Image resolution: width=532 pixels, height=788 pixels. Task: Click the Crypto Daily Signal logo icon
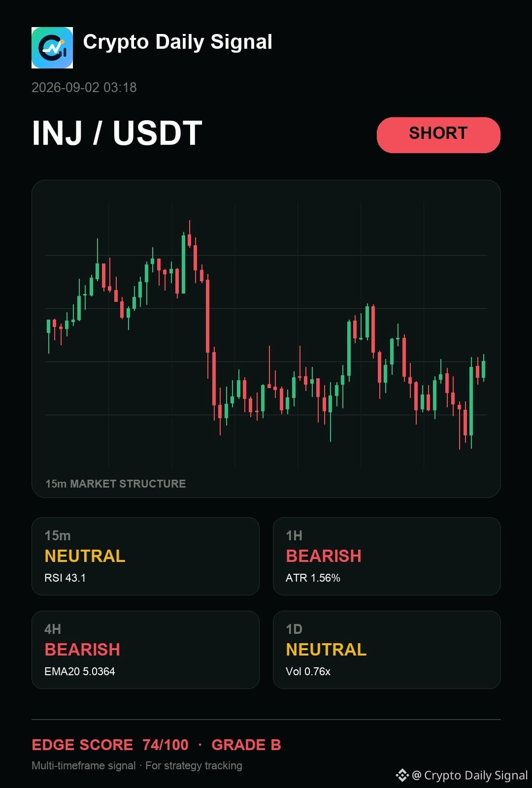[52, 48]
